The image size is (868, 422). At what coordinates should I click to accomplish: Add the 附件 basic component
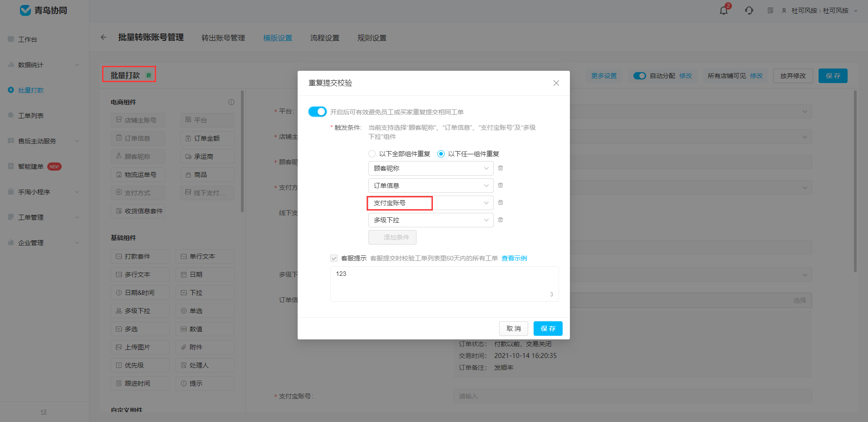[x=205, y=347]
